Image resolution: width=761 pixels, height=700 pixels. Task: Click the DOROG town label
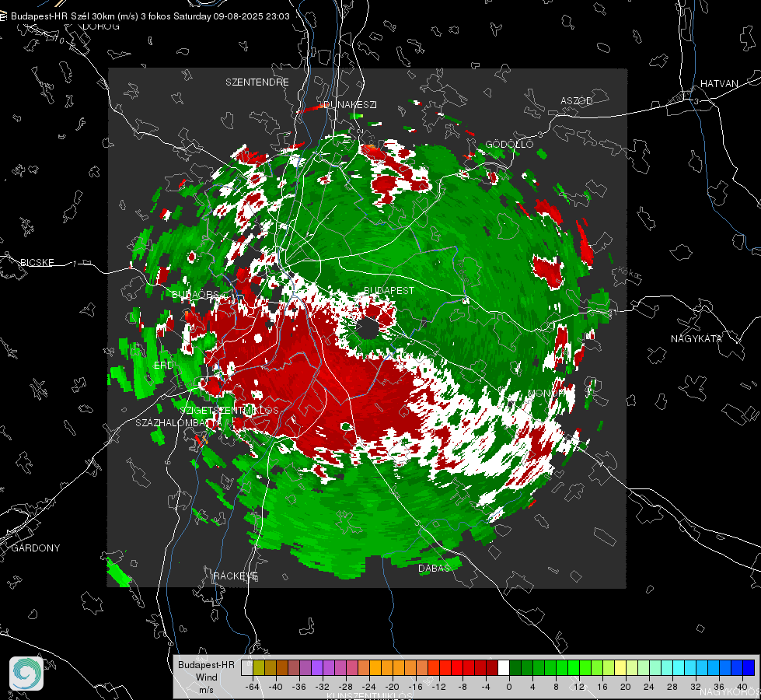click(101, 26)
